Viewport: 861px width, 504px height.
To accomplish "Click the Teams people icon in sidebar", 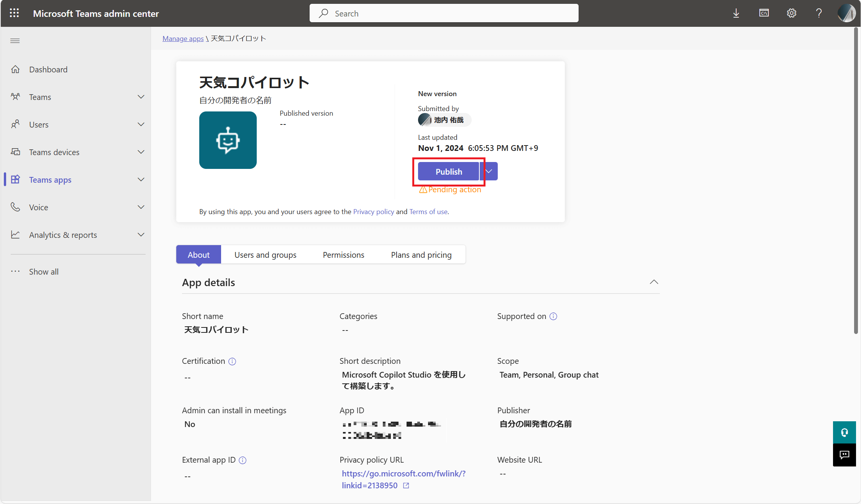I will (x=15, y=97).
